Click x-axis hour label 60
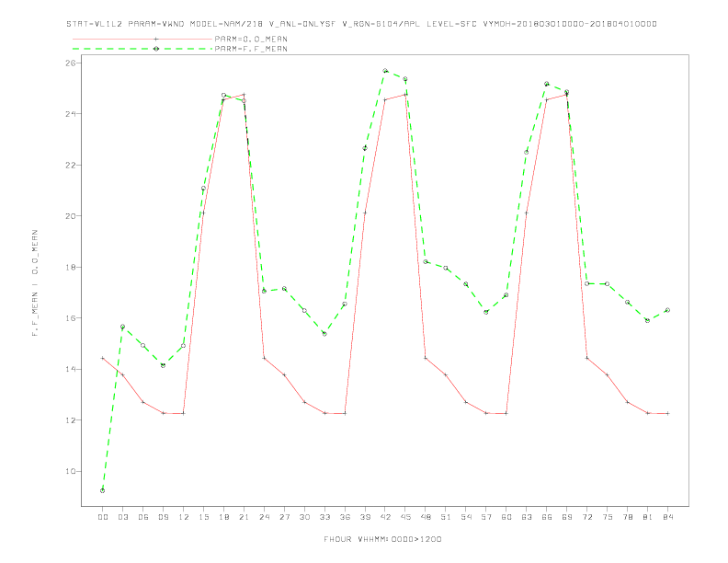The width and height of the screenshot is (728, 563). pos(506,517)
